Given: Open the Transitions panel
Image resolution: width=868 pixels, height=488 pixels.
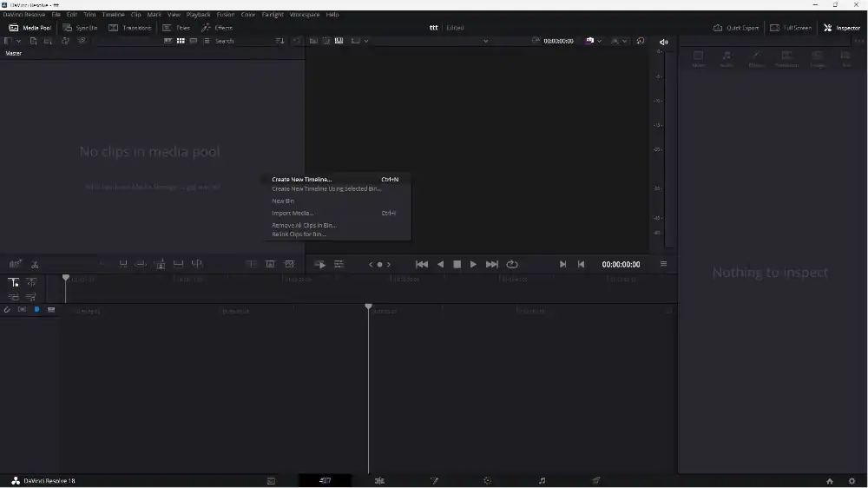Looking at the screenshot, I should tap(130, 28).
